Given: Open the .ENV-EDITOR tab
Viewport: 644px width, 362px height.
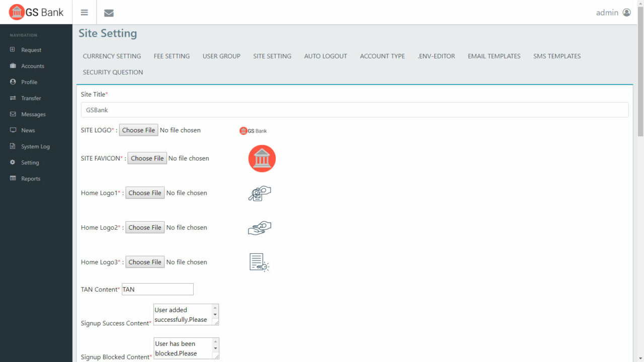Looking at the screenshot, I should 436,56.
